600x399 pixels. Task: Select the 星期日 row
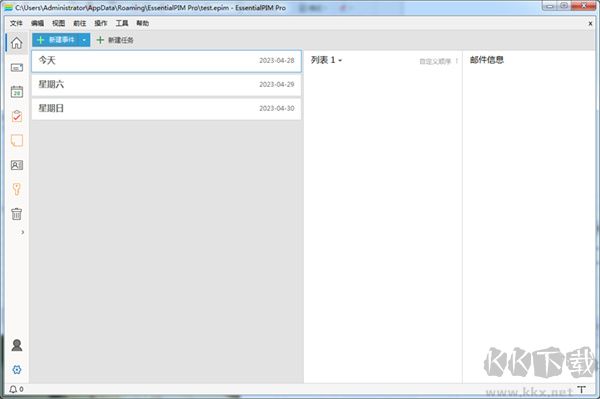tap(166, 109)
